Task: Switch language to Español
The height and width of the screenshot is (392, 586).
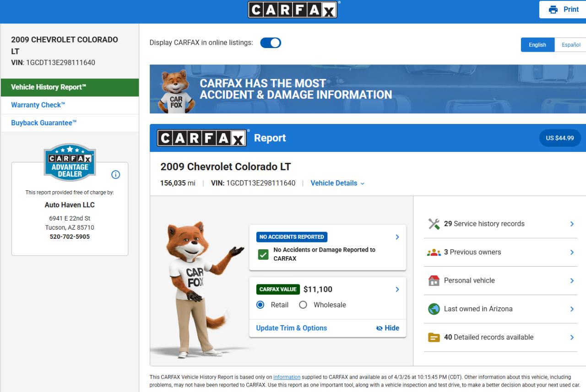Action: point(570,45)
